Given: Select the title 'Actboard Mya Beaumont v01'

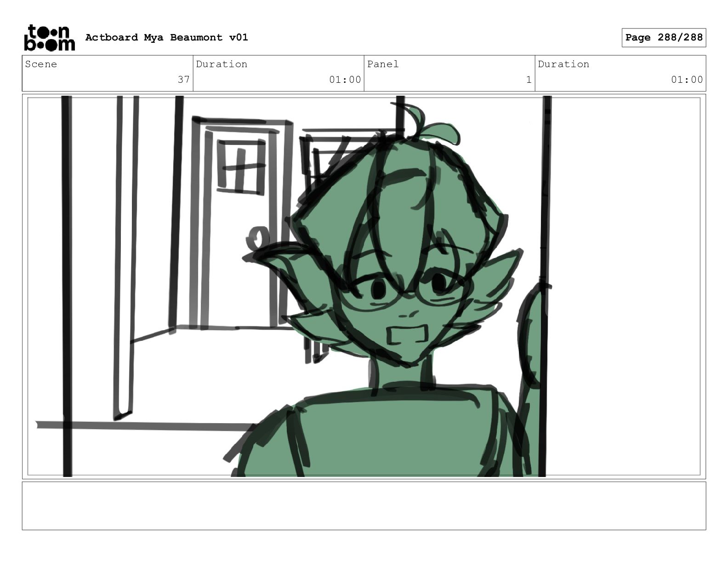Looking at the screenshot, I should pos(166,37).
